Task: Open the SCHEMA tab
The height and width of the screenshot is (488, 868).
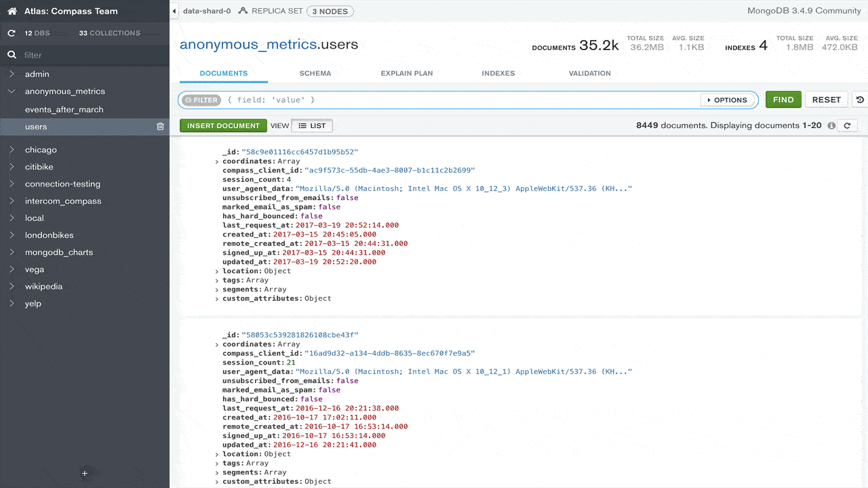Action: (x=315, y=73)
